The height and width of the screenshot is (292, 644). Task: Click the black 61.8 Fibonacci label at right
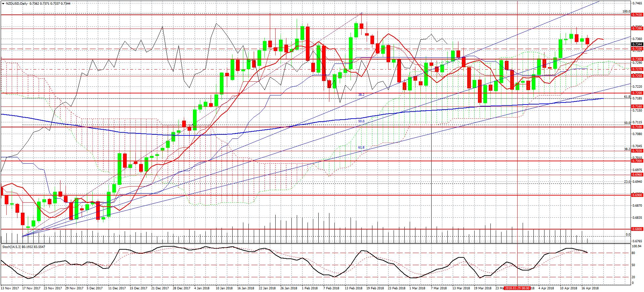click(x=627, y=97)
